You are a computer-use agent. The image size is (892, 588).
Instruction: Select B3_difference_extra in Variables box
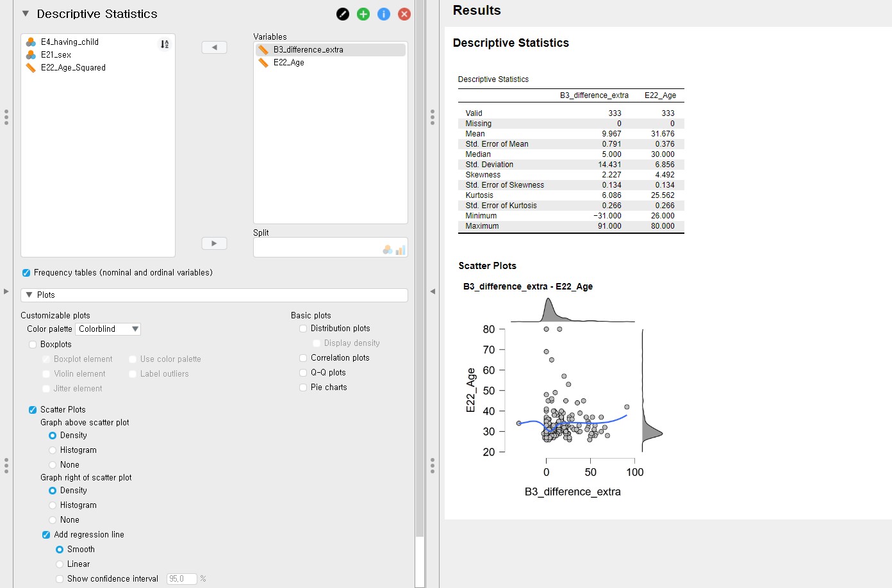308,50
